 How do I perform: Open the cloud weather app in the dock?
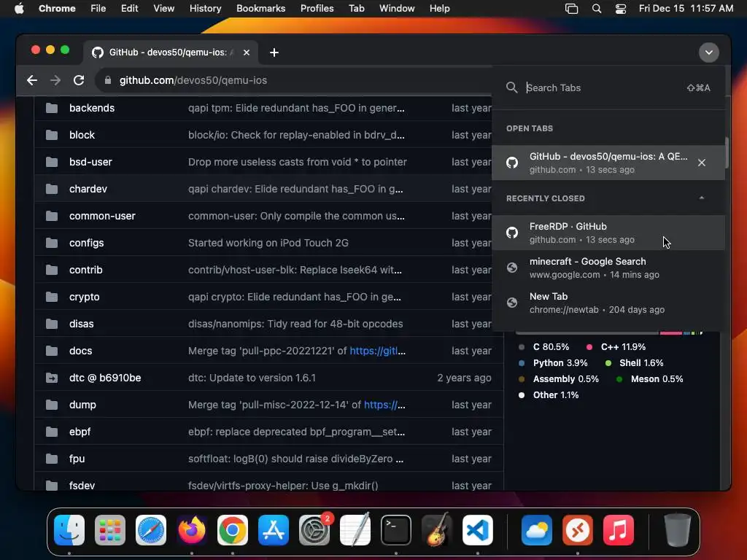click(x=536, y=530)
